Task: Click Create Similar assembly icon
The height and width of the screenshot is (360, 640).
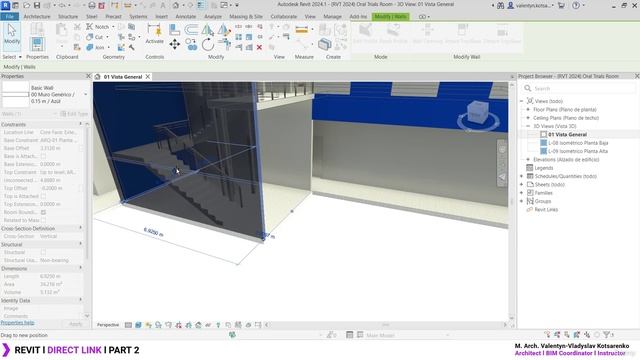Action: (x=324, y=44)
